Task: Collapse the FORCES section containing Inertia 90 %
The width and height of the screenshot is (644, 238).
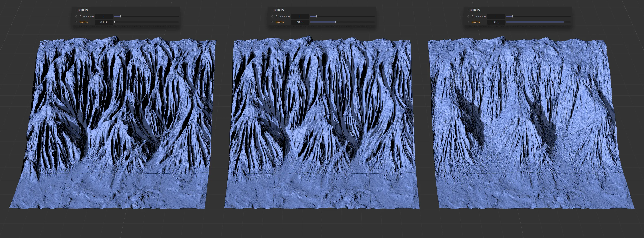Action: tap(468, 10)
